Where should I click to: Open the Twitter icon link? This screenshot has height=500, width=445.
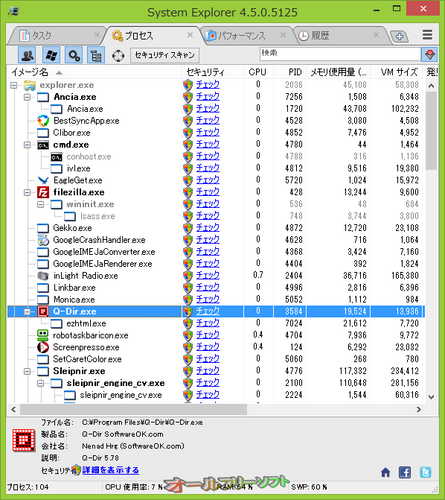[x=426, y=472]
